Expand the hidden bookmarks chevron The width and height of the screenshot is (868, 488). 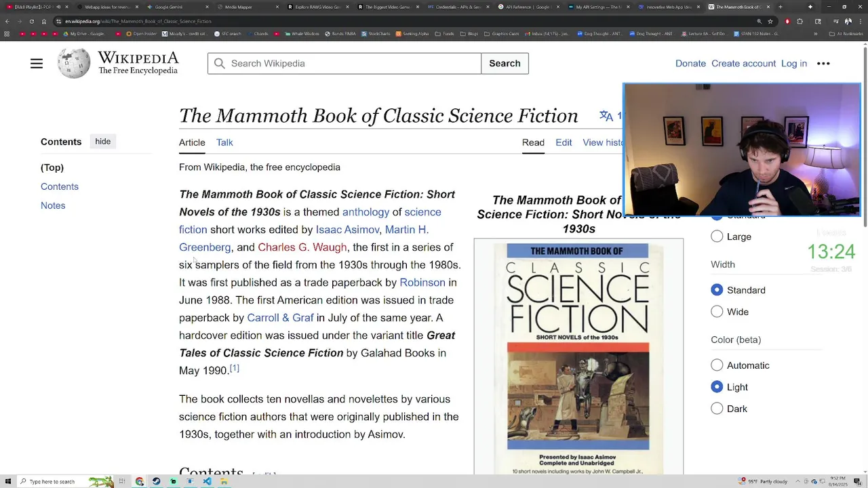tap(815, 33)
